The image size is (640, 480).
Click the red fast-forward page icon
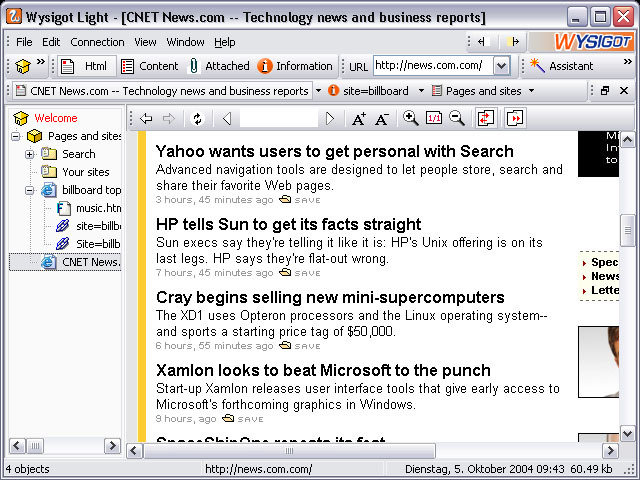(x=515, y=118)
